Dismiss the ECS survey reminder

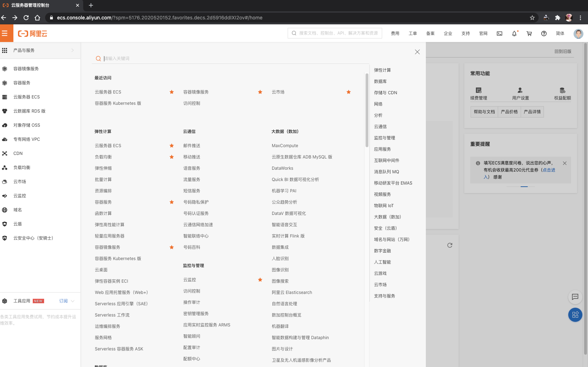coord(565,163)
